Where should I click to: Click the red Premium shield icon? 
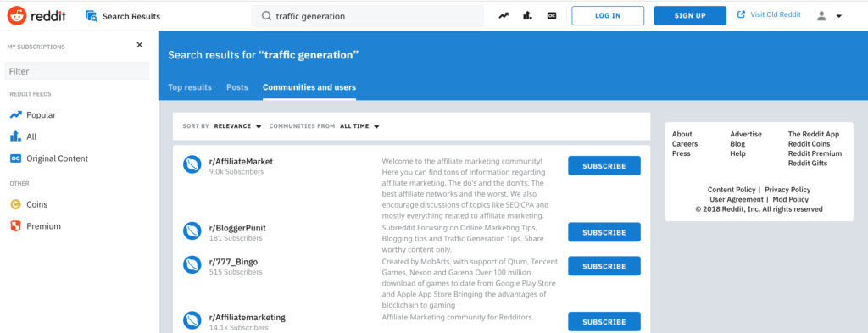[15, 225]
